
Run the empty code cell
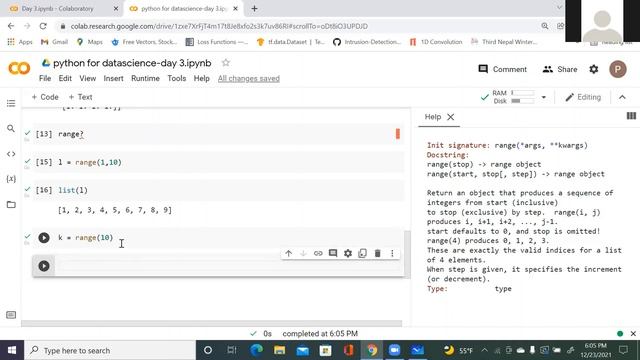click(44, 266)
